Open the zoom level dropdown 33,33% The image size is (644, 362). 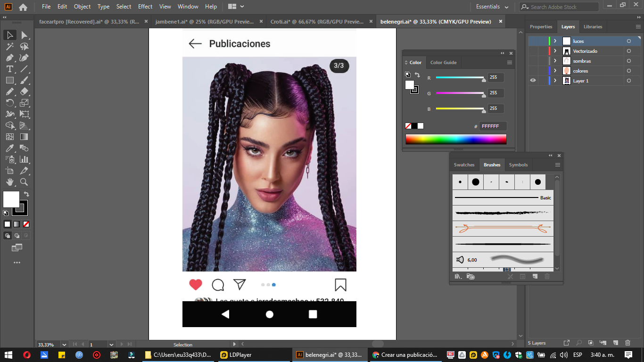[x=65, y=345]
